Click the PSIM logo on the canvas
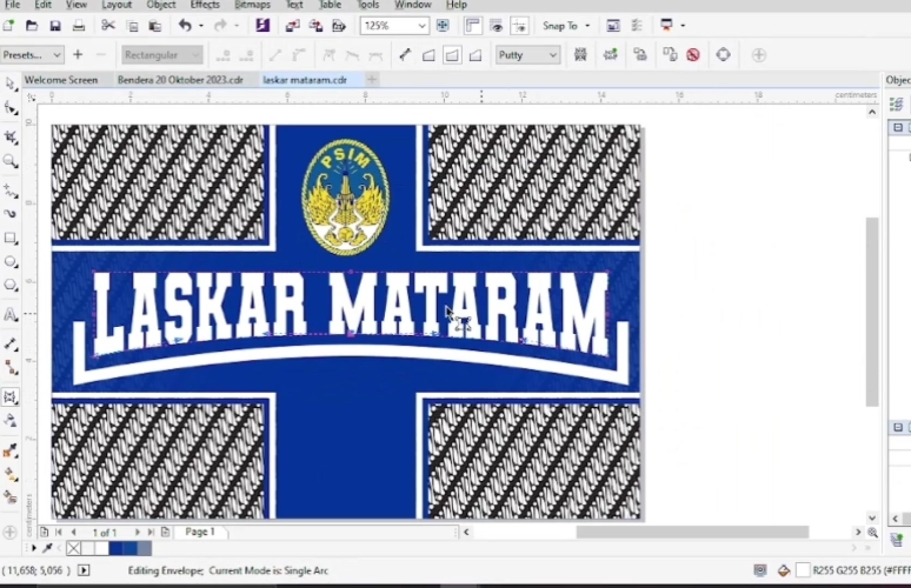Image resolution: width=911 pixels, height=588 pixels. [345, 197]
